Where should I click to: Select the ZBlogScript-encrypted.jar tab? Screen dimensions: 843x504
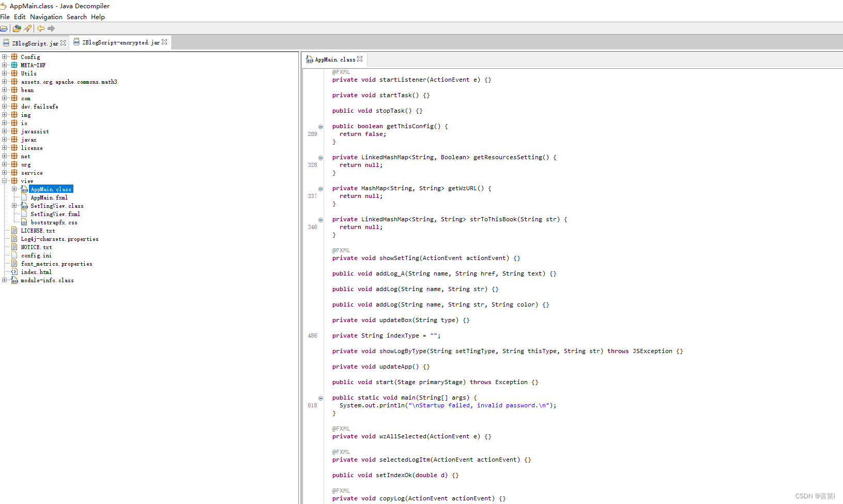pyautogui.click(x=121, y=42)
